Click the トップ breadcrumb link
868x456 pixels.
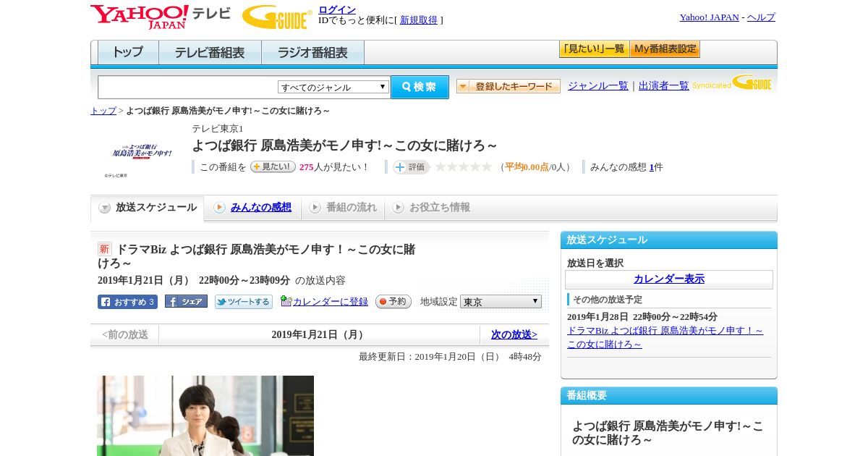(103, 111)
